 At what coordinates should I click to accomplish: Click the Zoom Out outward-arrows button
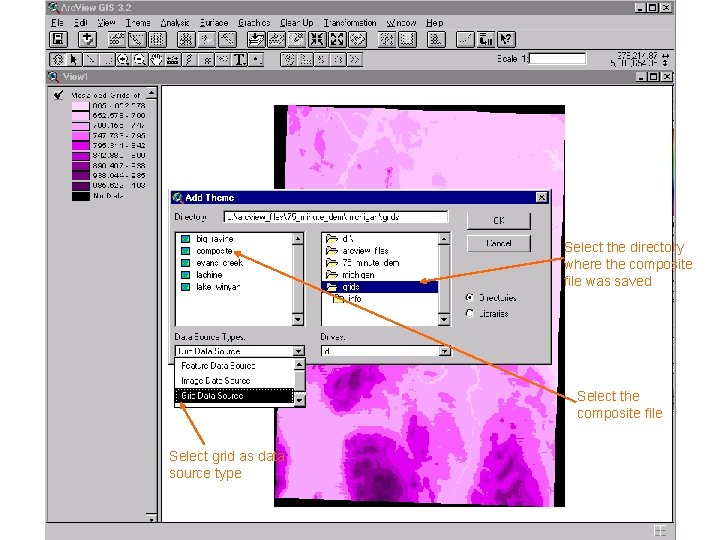pyautogui.click(x=338, y=39)
